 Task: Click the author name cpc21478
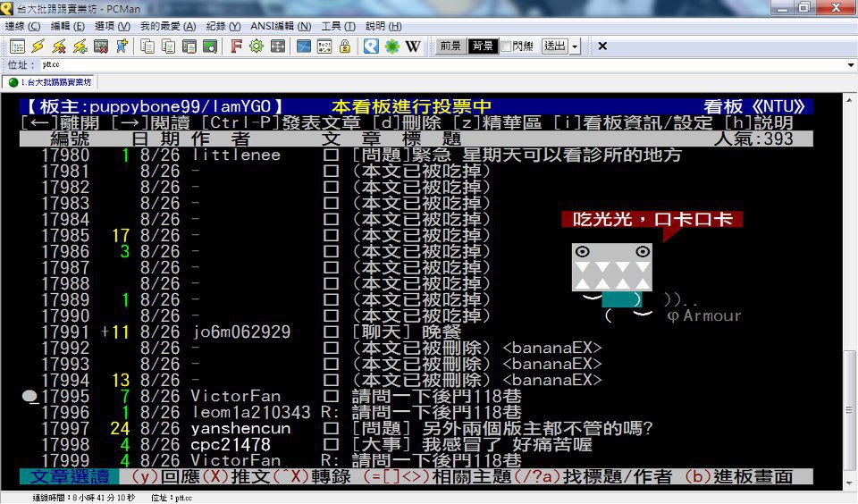pos(231,445)
